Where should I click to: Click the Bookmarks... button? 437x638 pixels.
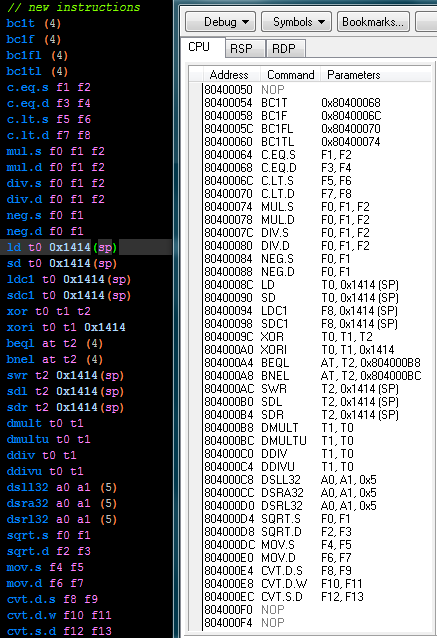point(373,22)
